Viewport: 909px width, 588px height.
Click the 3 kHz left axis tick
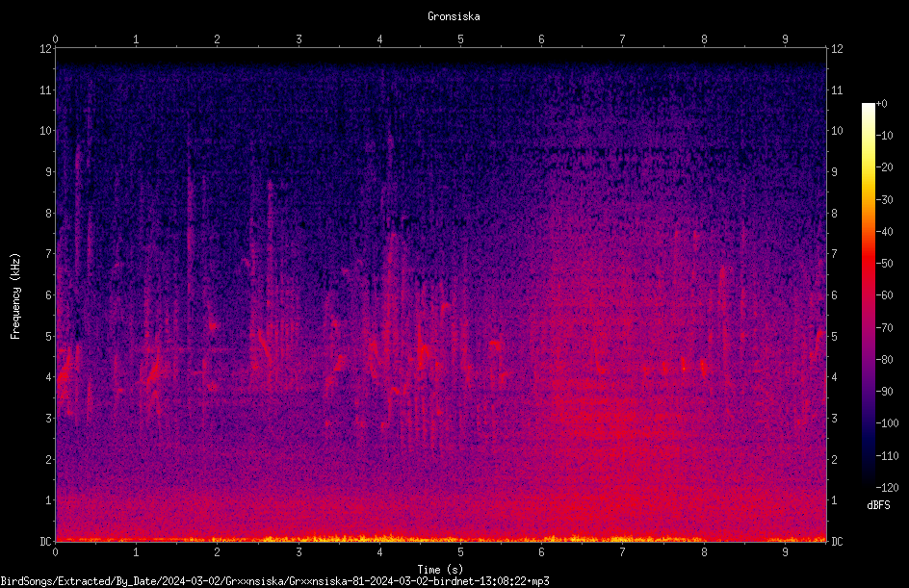click(x=49, y=418)
